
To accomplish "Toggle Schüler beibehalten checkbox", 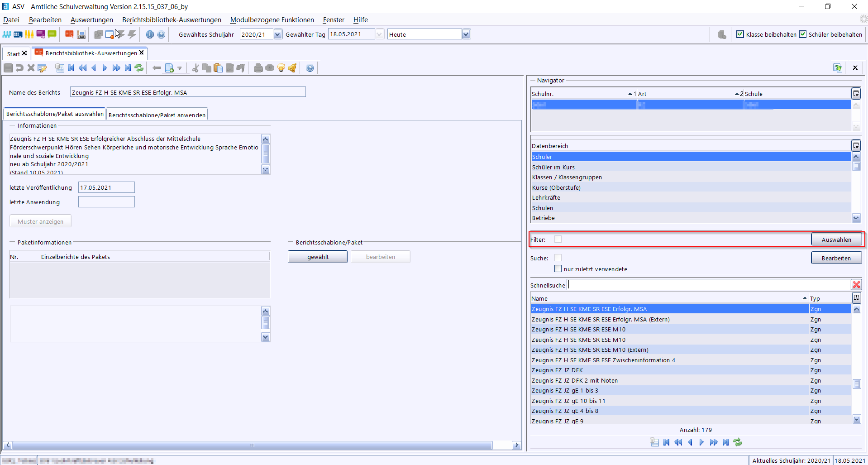I will (x=803, y=34).
